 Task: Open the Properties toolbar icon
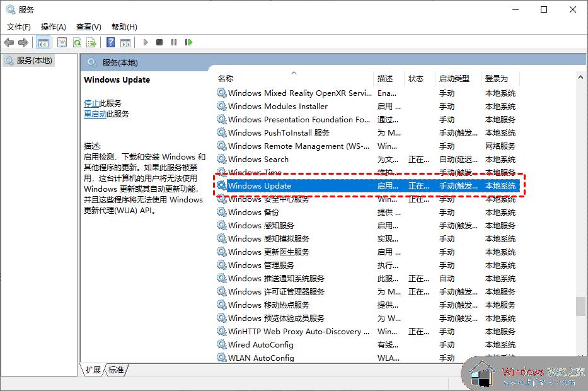(x=62, y=42)
